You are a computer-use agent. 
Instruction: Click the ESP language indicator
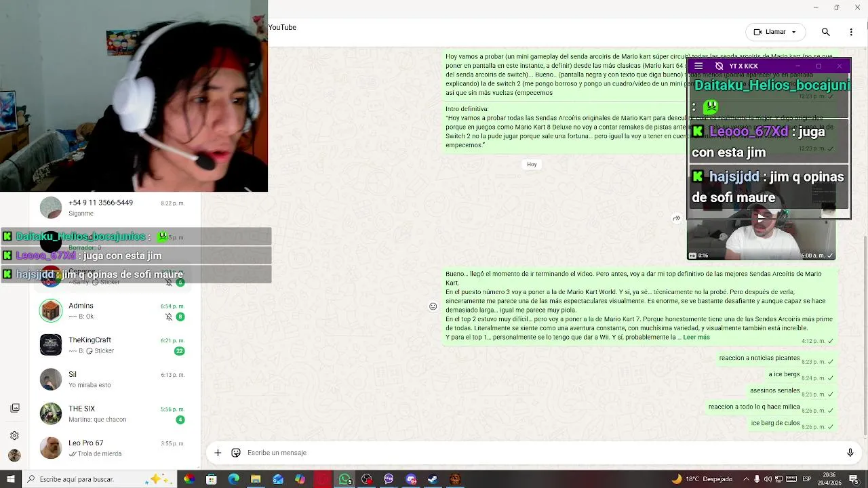807,479
